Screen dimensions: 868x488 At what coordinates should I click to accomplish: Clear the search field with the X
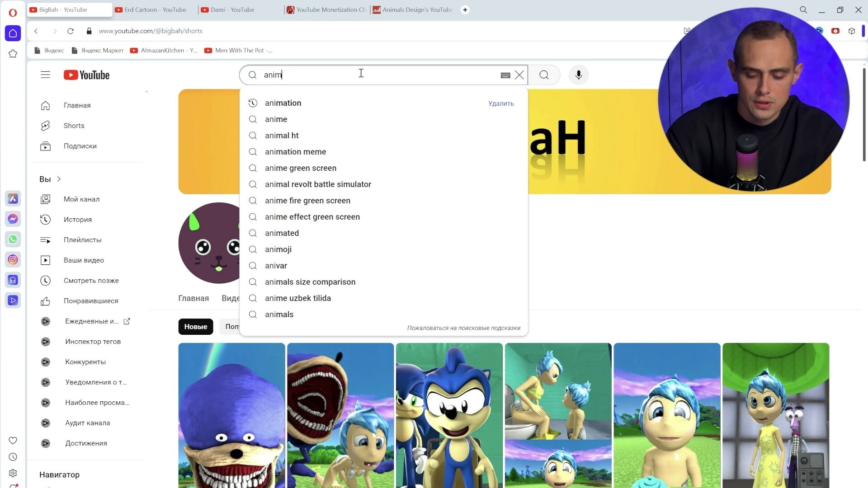519,75
